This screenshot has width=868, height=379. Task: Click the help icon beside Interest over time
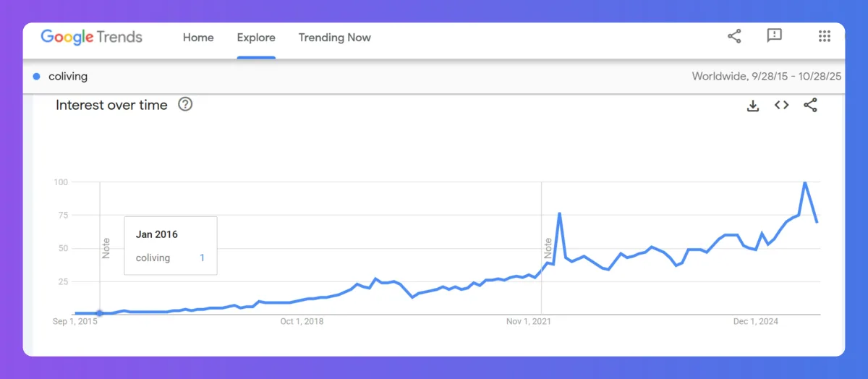coord(185,105)
